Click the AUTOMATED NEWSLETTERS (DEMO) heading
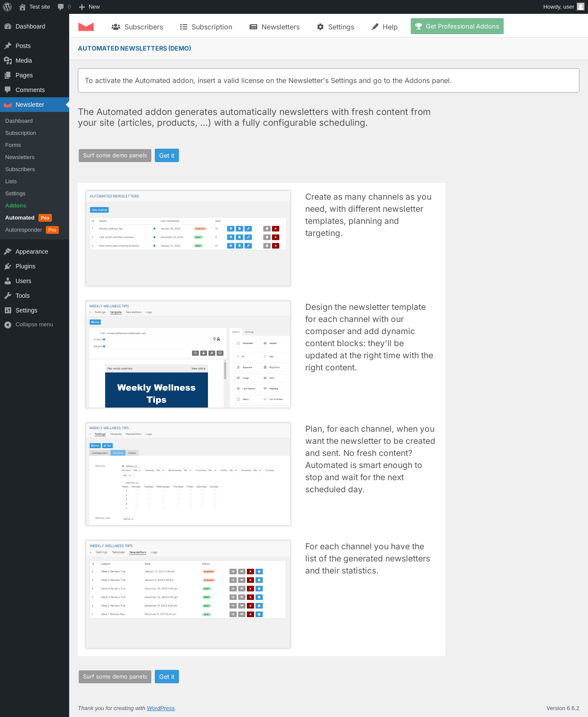Screen dimensions: 588x717 coord(134,48)
